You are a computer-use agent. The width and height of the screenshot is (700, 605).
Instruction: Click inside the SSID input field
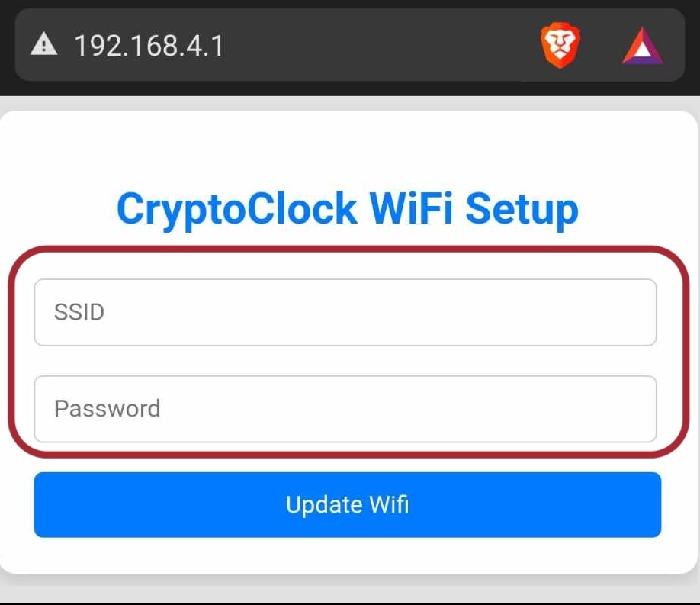pos(345,312)
